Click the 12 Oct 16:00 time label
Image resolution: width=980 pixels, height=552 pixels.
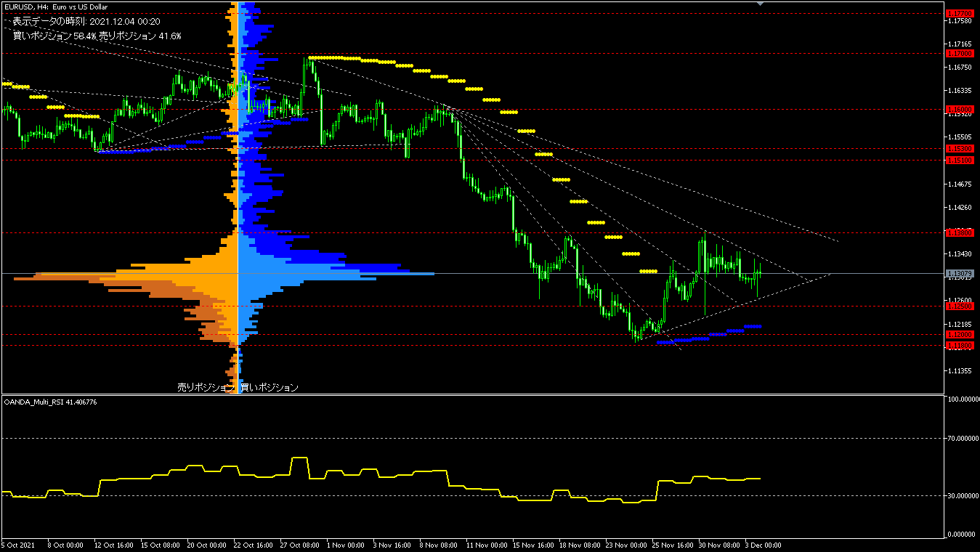(x=113, y=545)
